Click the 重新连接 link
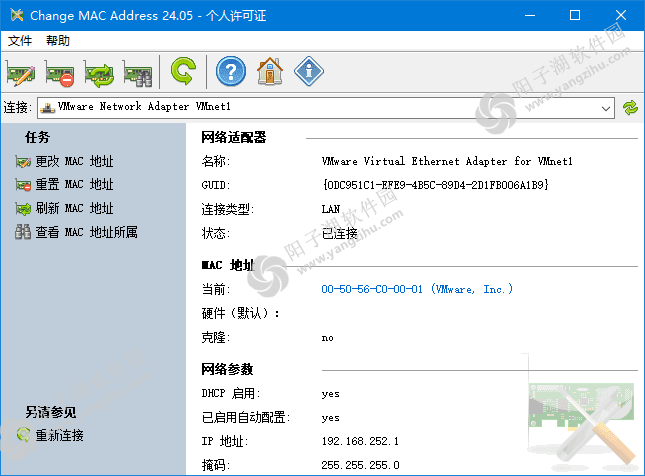Image resolution: width=645 pixels, height=476 pixels. (x=60, y=435)
